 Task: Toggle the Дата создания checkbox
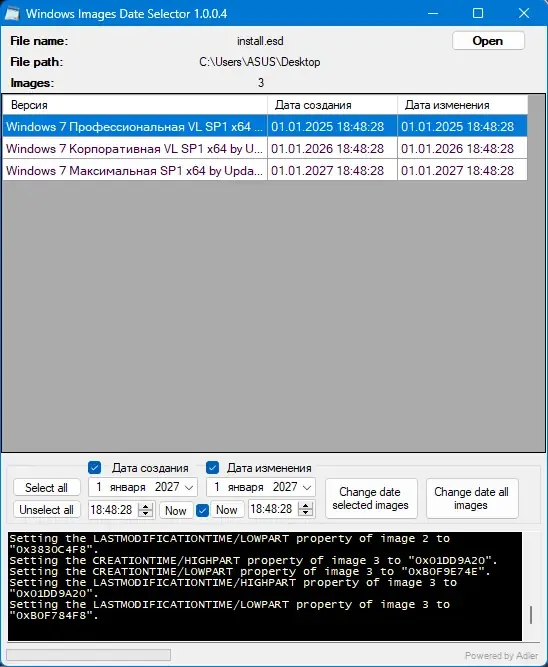click(x=94, y=467)
